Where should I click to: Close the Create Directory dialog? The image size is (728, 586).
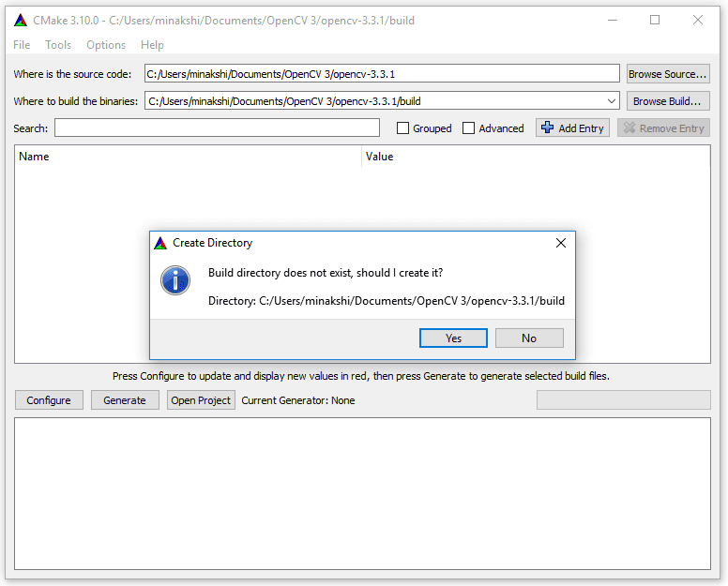click(561, 243)
